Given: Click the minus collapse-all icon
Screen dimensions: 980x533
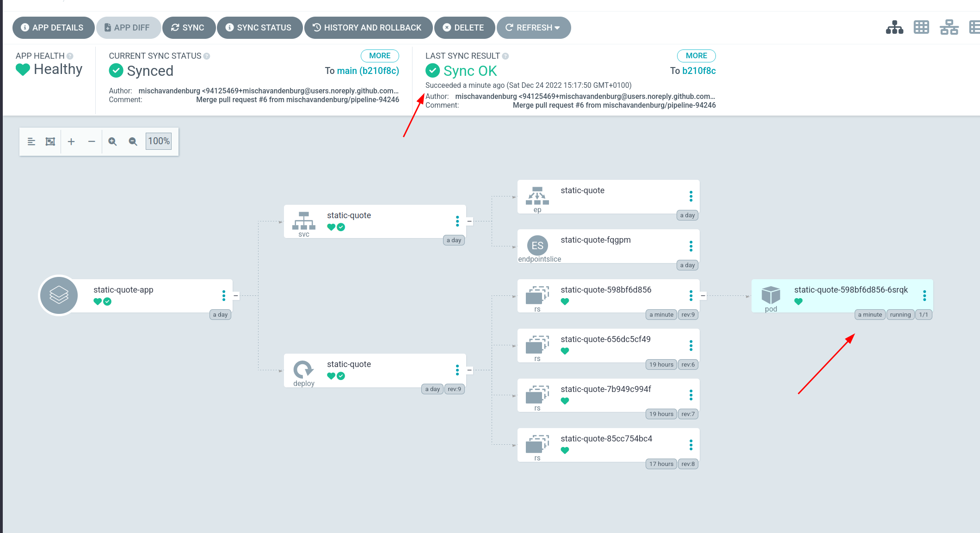Looking at the screenshot, I should click(x=92, y=141).
